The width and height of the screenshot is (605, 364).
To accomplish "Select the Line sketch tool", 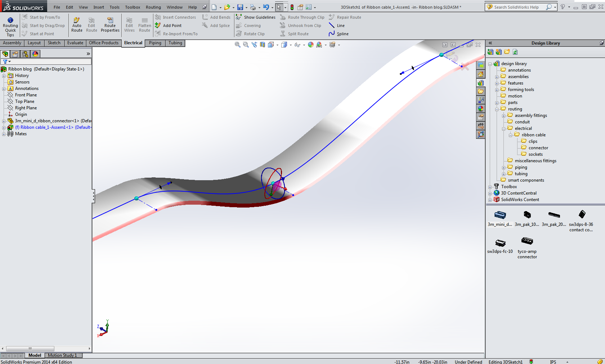I will pos(337,26).
